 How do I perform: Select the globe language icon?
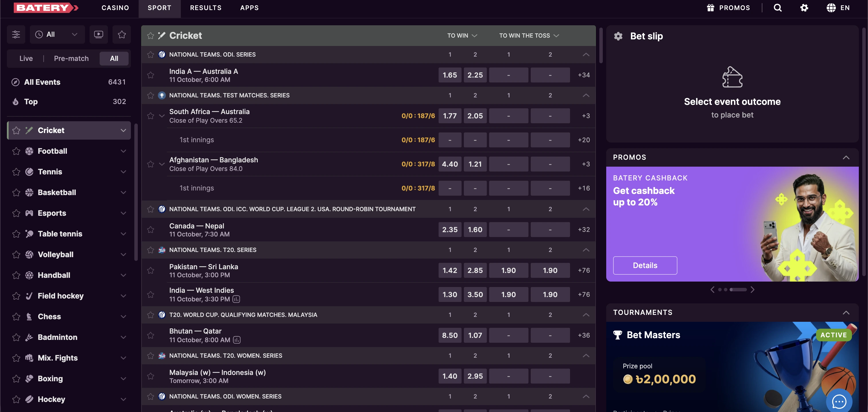831,8
